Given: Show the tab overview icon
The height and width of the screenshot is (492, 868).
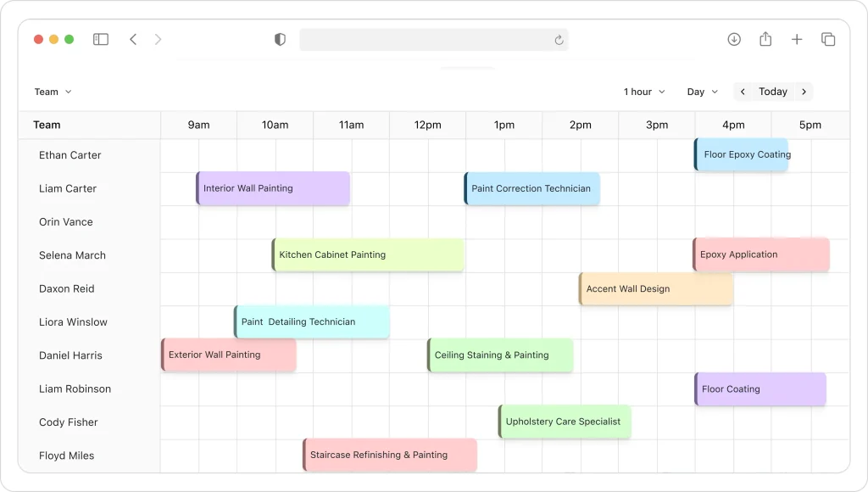Looking at the screenshot, I should click(828, 40).
